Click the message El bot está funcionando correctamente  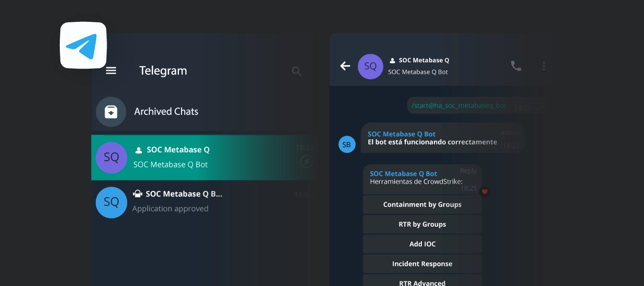pyautogui.click(x=432, y=142)
